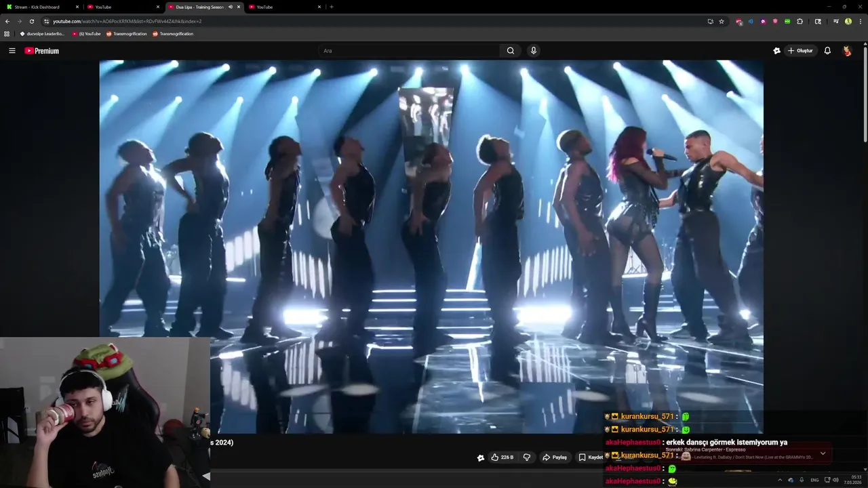
Task: Focus the YouTube Ara search field
Action: click(410, 51)
